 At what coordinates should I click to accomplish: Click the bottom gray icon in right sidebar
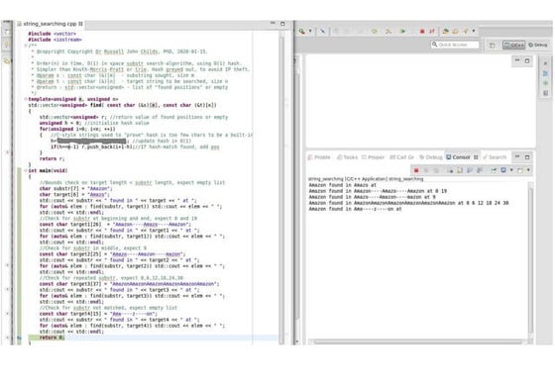(545, 93)
